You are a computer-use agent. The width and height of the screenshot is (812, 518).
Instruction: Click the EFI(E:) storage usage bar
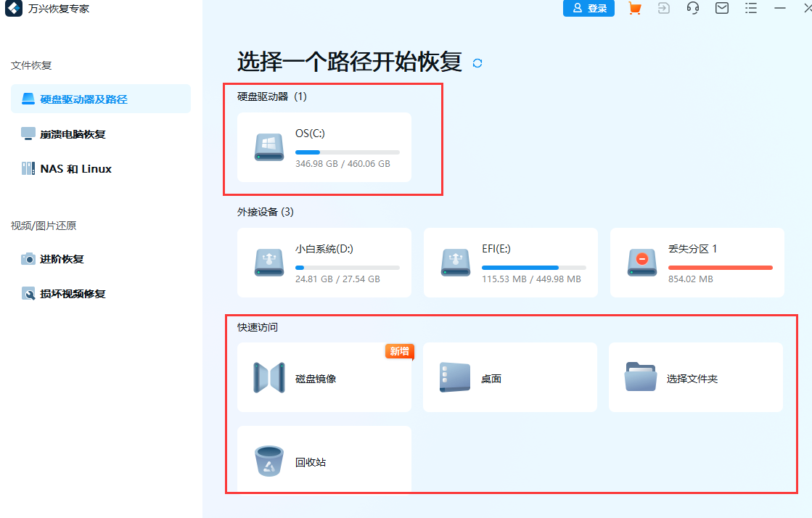click(535, 267)
